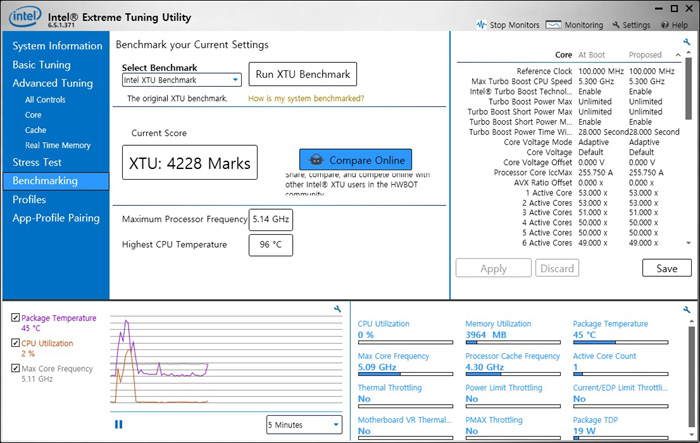700x443 pixels.
Task: Click the Apply button
Action: tap(493, 268)
